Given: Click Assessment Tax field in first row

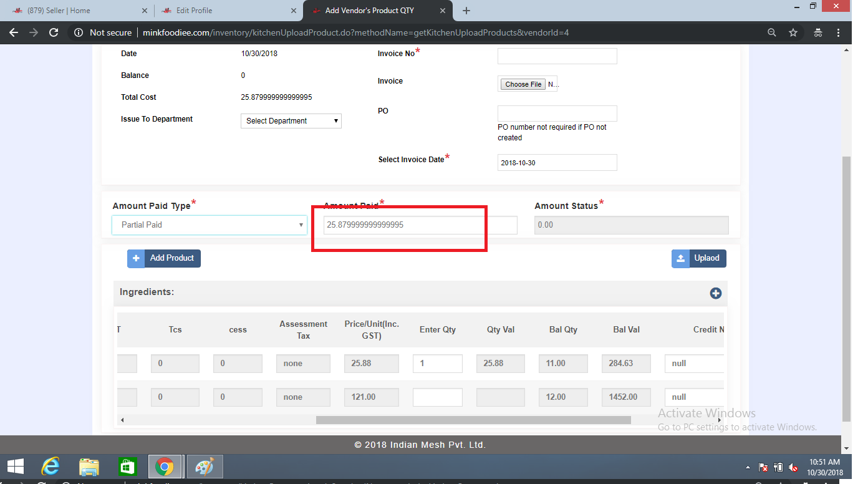Looking at the screenshot, I should click(303, 364).
